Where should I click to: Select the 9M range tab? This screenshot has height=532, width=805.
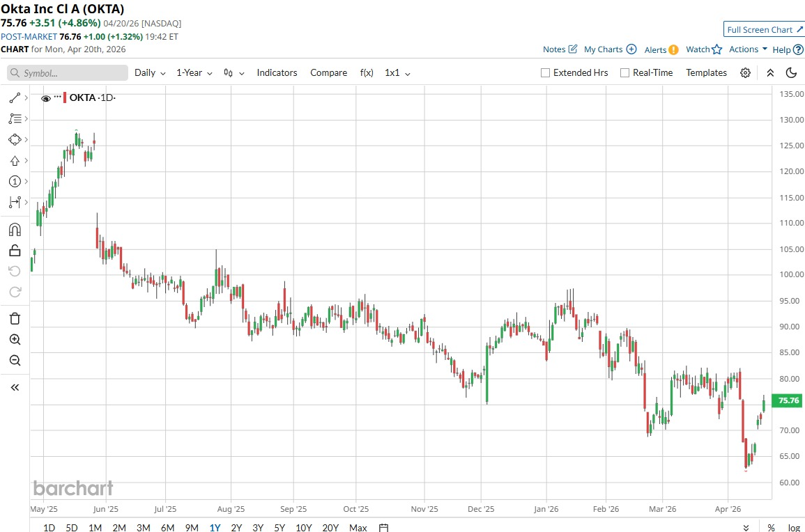tap(192, 527)
